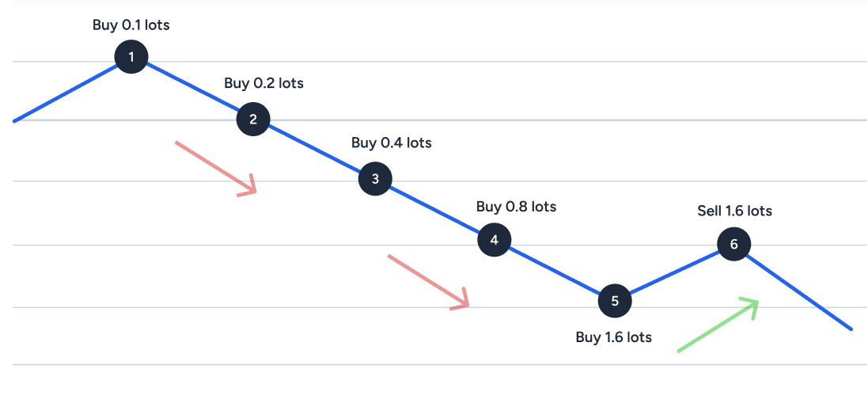Click the blue line between markers 5 and 6
The image size is (868, 411).
point(675,272)
